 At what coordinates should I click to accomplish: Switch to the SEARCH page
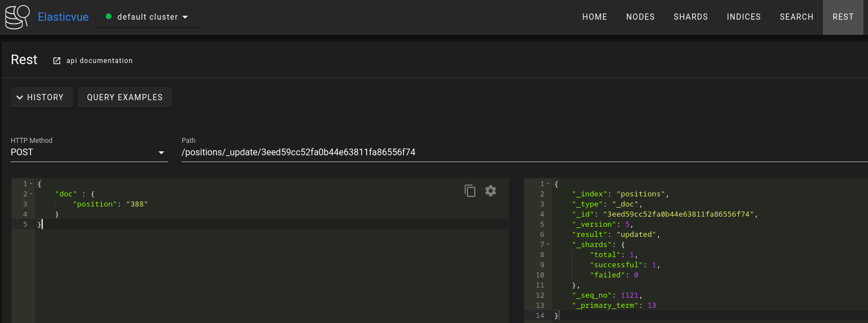797,17
